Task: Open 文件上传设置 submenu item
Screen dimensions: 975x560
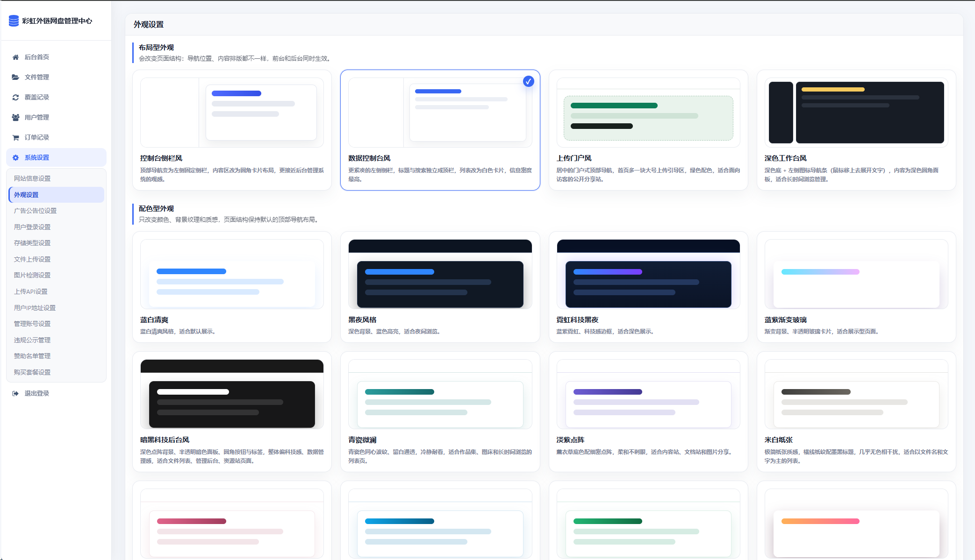Action: point(56,259)
